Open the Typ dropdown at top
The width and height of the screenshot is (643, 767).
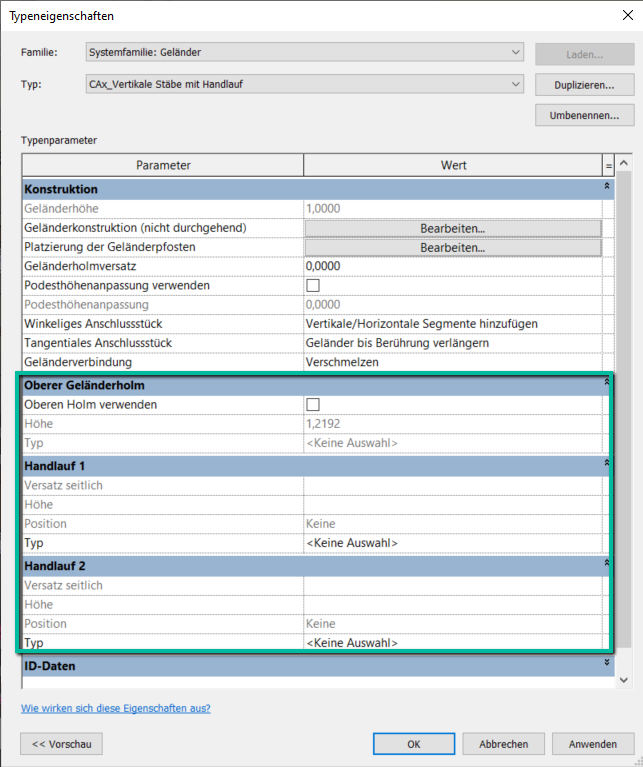(x=515, y=84)
